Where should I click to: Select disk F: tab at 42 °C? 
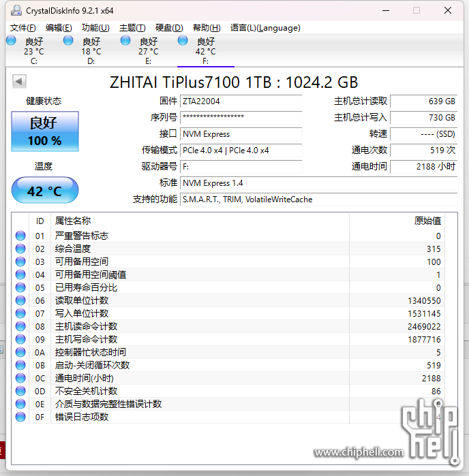click(x=205, y=50)
